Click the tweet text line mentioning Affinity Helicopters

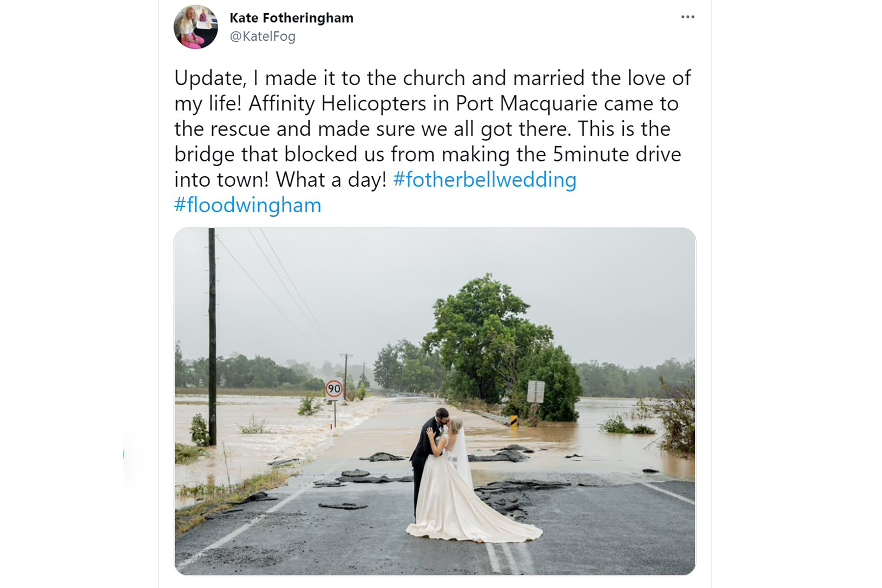pyautogui.click(x=426, y=104)
